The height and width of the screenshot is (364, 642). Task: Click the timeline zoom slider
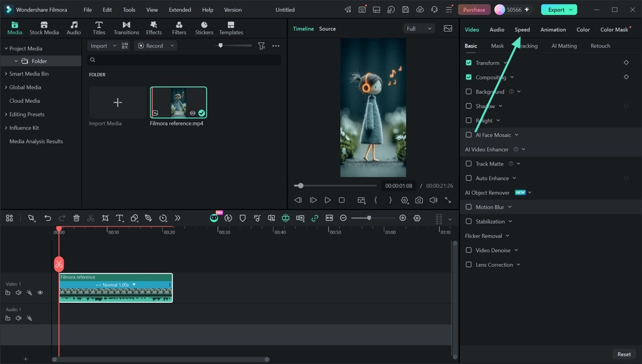click(373, 218)
